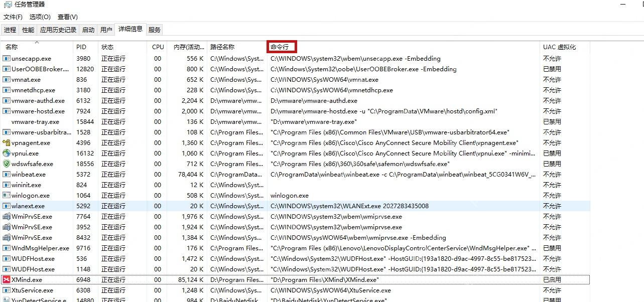The width and height of the screenshot is (644, 302).
Task: Click the XtuService.exe SysWOW64 command line
Action: (331, 290)
